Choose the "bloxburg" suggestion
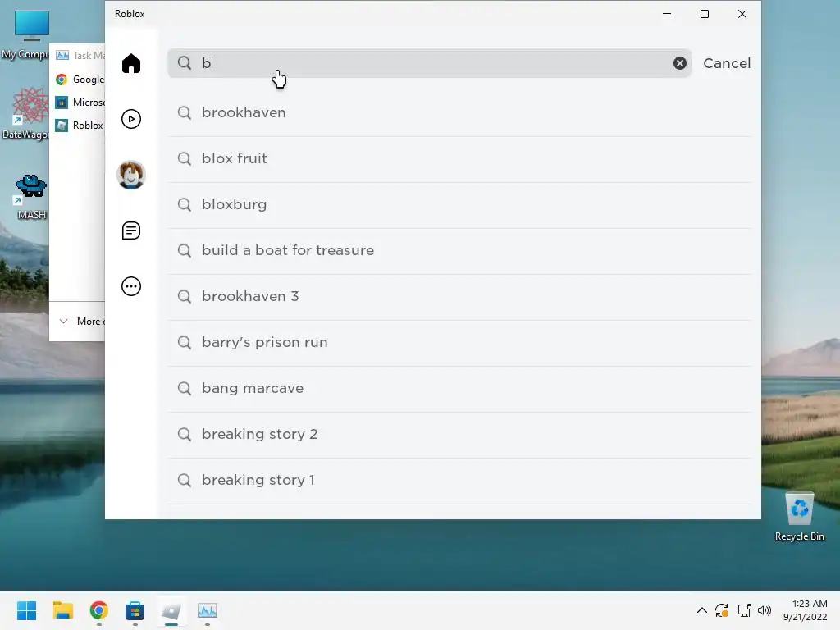Viewport: 840px width, 630px height. [459, 204]
